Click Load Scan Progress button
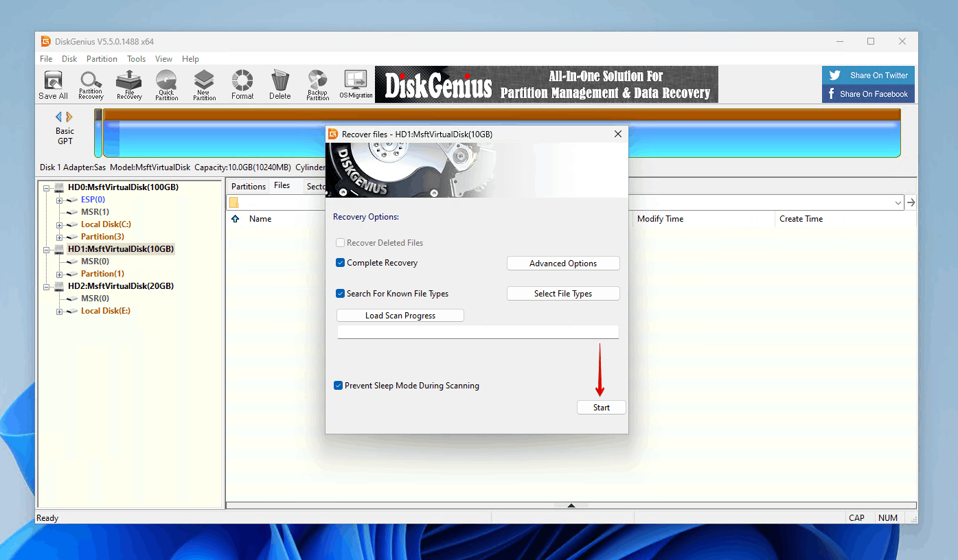Viewport: 958px width, 560px height. tap(400, 316)
